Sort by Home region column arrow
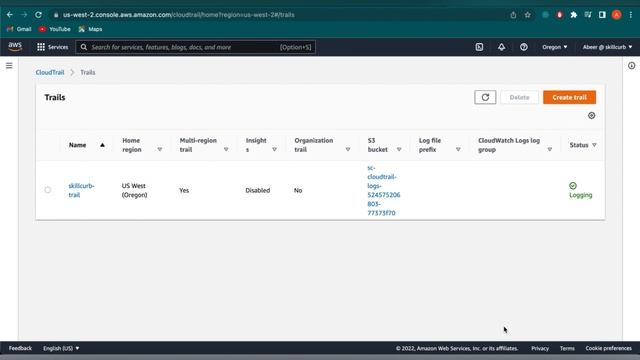The width and height of the screenshot is (640, 360). click(x=160, y=149)
